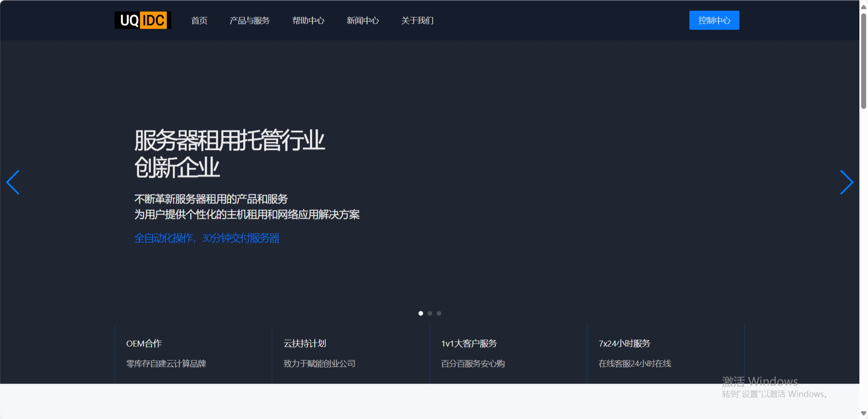Click the UQ IDC logo
The image size is (868, 419).
pyautogui.click(x=142, y=20)
